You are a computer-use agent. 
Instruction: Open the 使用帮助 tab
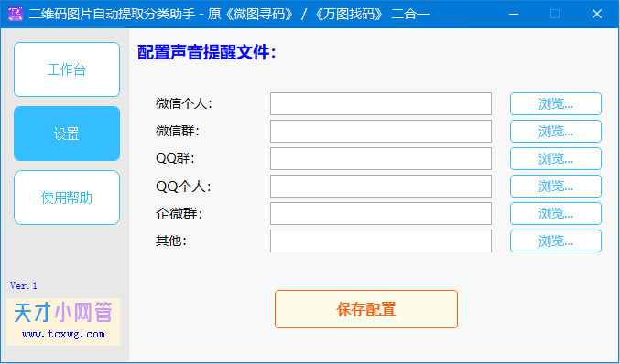(x=67, y=198)
